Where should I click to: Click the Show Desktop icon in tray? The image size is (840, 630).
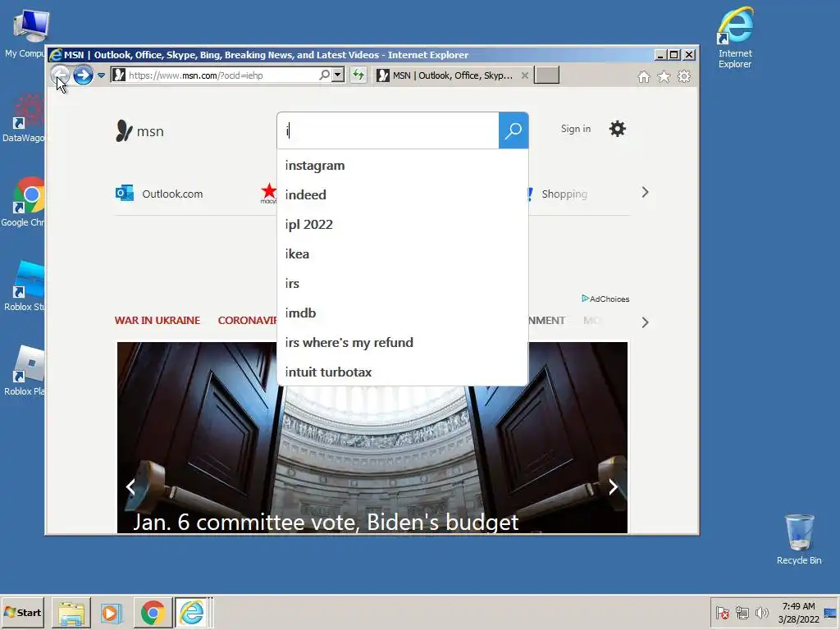831,612
